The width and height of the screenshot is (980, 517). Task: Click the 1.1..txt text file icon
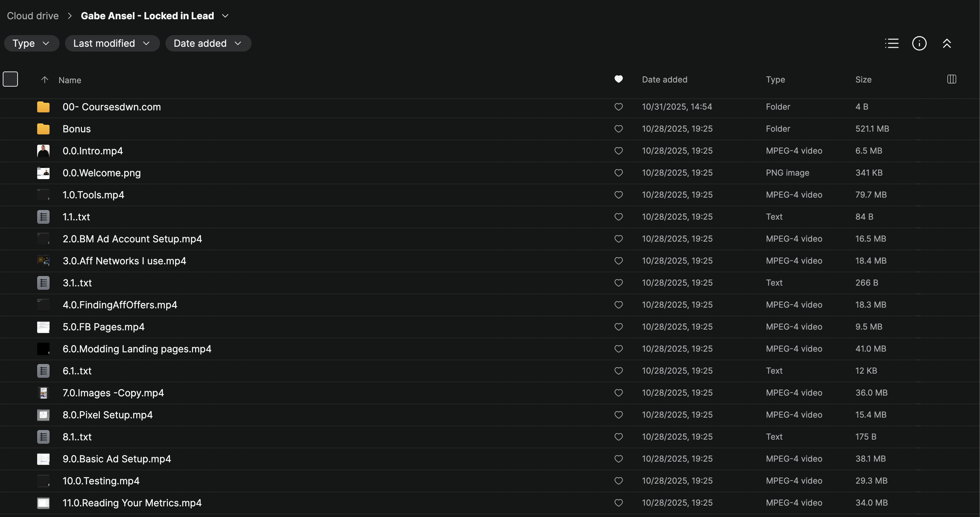(x=43, y=217)
